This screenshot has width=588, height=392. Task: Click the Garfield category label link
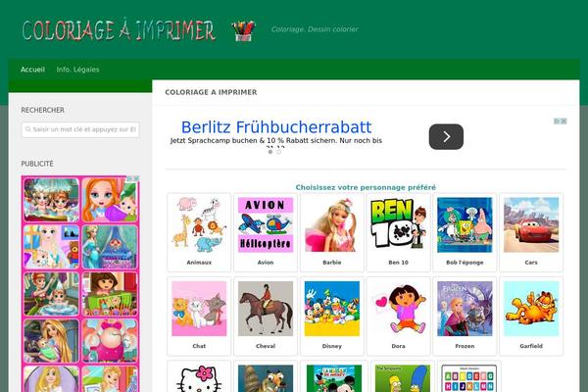click(x=531, y=346)
